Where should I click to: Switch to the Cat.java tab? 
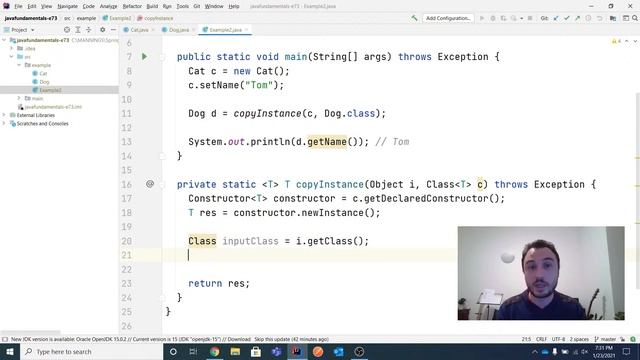(x=139, y=30)
